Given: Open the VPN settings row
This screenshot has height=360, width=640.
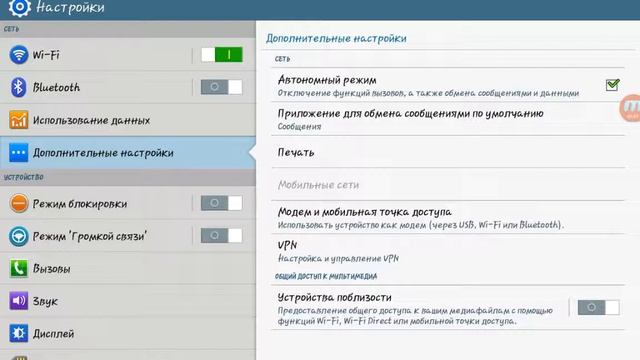Looking at the screenshot, I should (448, 251).
